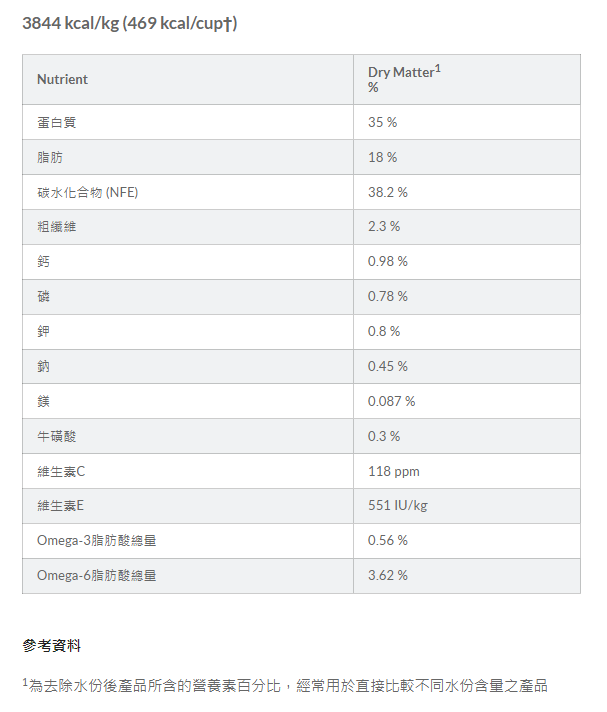Select the 粗纖維 row label
The image size is (607, 712).
coord(57,226)
